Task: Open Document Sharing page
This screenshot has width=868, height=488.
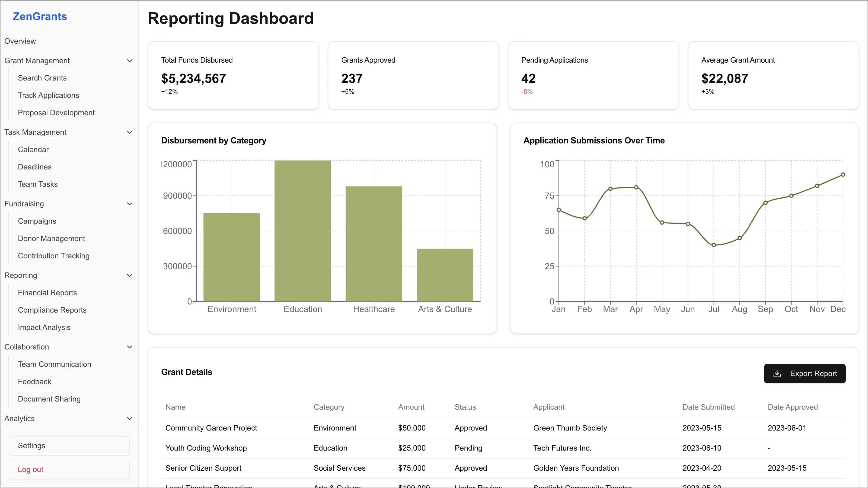Action: tap(49, 399)
